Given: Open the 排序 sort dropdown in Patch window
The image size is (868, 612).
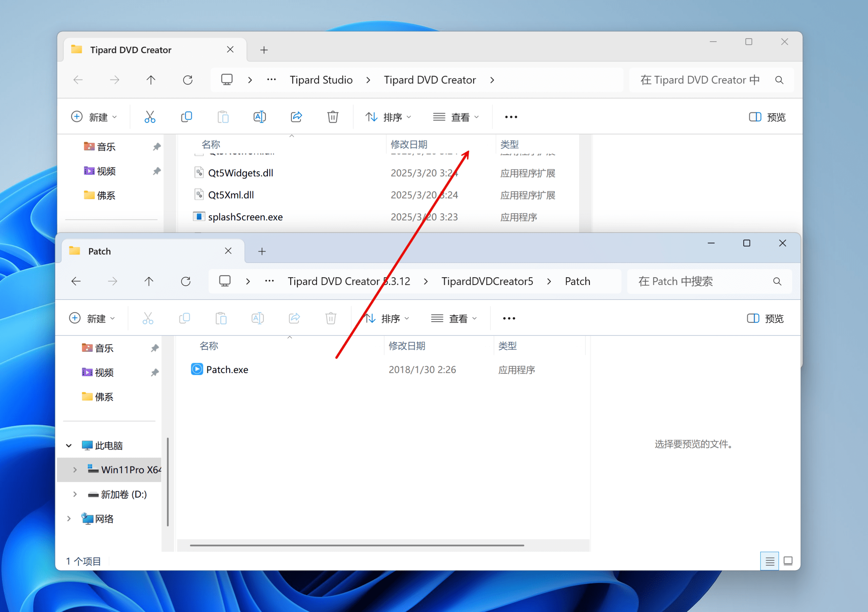Looking at the screenshot, I should point(388,319).
